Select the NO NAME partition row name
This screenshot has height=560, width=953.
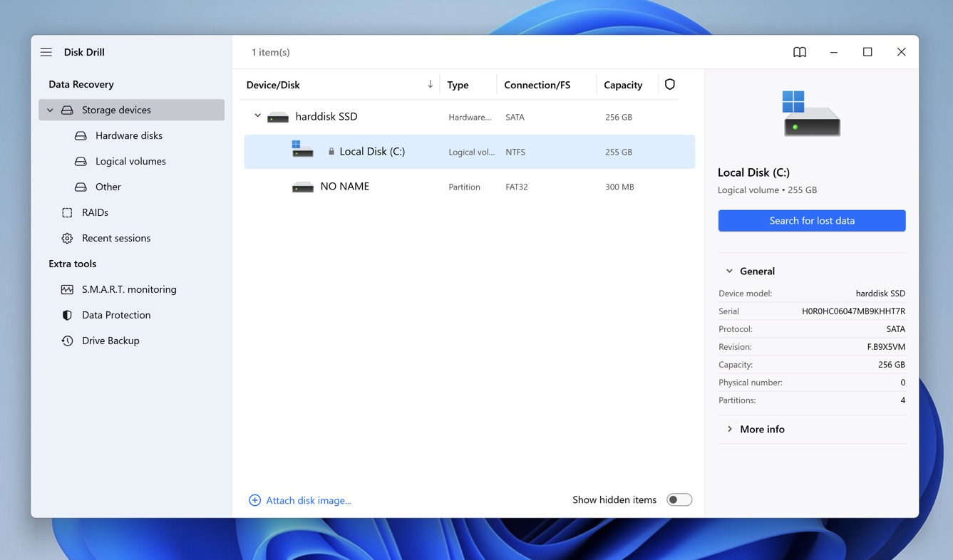click(345, 186)
